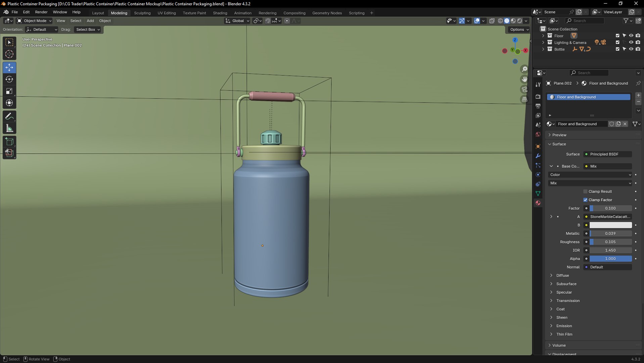Click the white B color swatch

click(610, 225)
